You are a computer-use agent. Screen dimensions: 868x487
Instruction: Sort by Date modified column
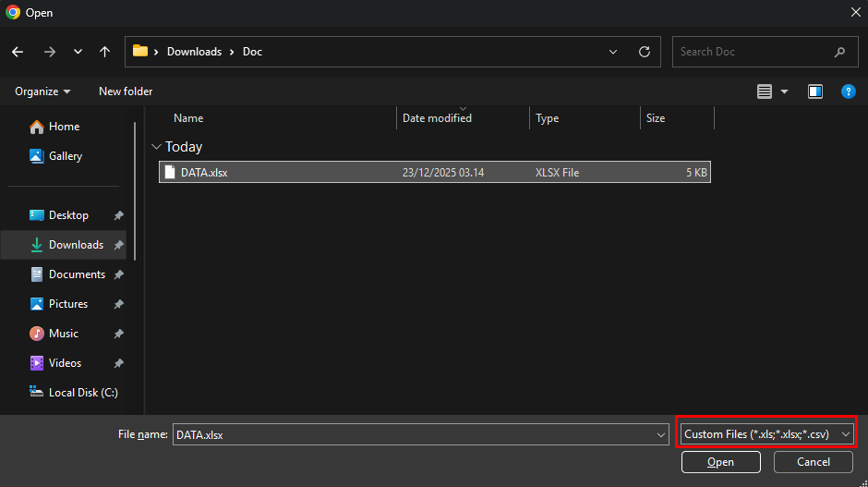tap(437, 118)
